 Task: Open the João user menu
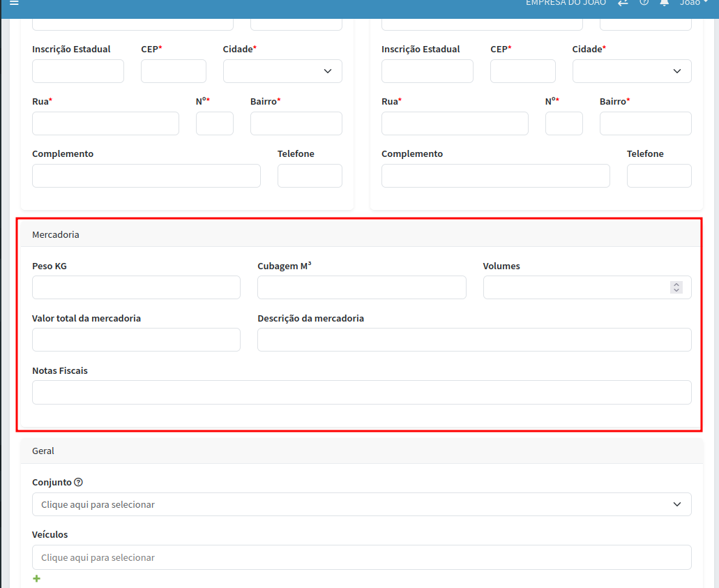coord(693,3)
